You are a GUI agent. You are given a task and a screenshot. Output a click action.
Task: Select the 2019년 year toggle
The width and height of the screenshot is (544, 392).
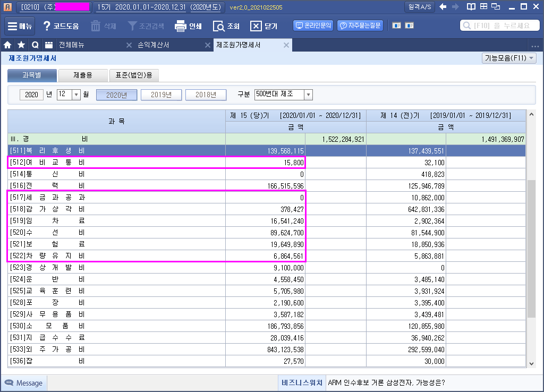(x=161, y=95)
